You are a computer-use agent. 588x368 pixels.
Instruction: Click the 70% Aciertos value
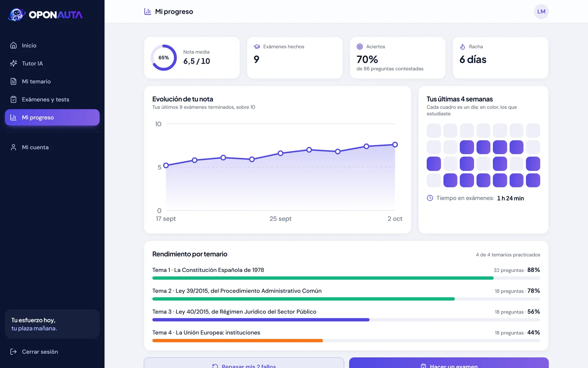(x=367, y=59)
